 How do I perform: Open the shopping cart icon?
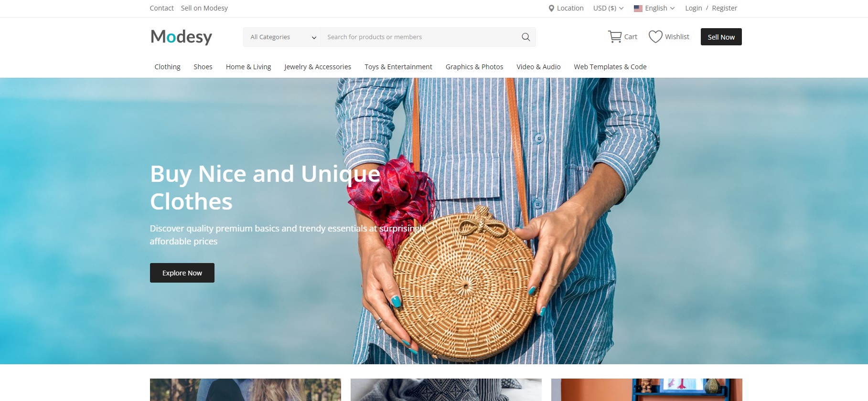615,37
